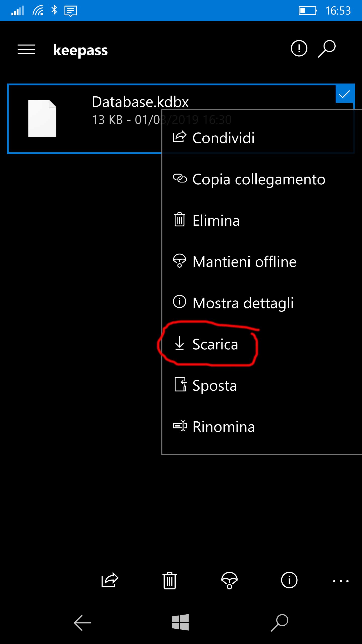Tap the back arrow navigation button

click(82, 623)
